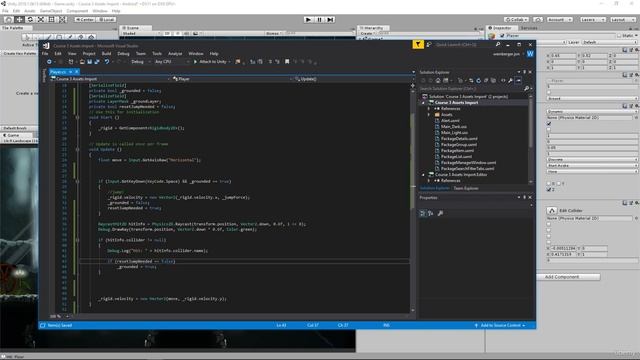This screenshot has width=640, height=360.
Task: Click the bookmark icon in Visual Studio toolbar
Action: pyautogui.click(x=287, y=62)
